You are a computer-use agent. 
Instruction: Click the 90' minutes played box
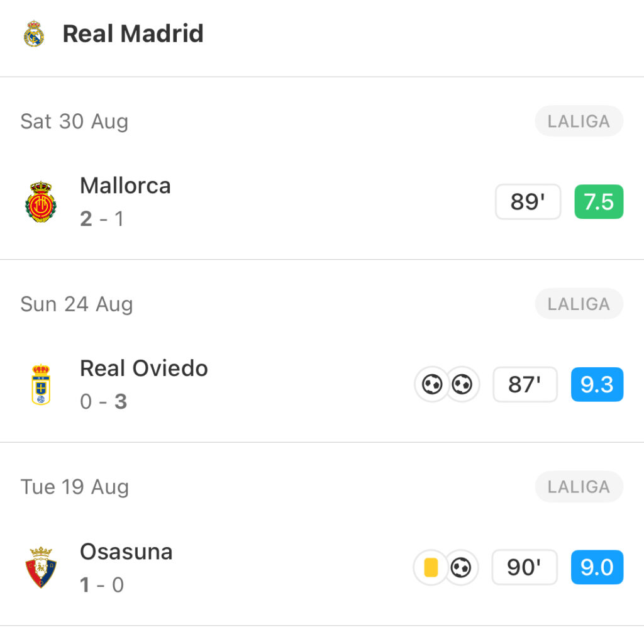[525, 567]
